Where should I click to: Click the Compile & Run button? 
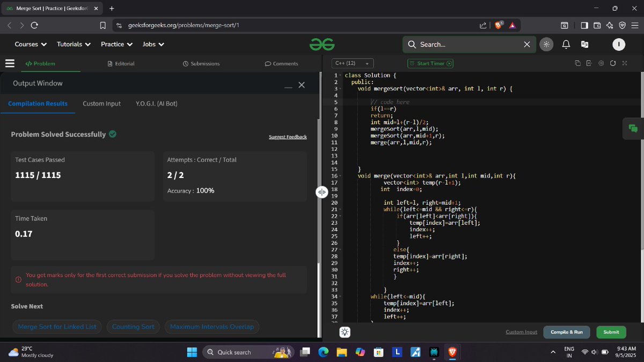pyautogui.click(x=567, y=332)
